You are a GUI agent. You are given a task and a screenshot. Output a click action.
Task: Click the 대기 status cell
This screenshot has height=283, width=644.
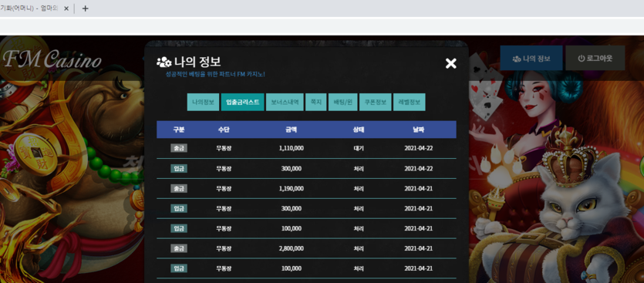(359, 148)
